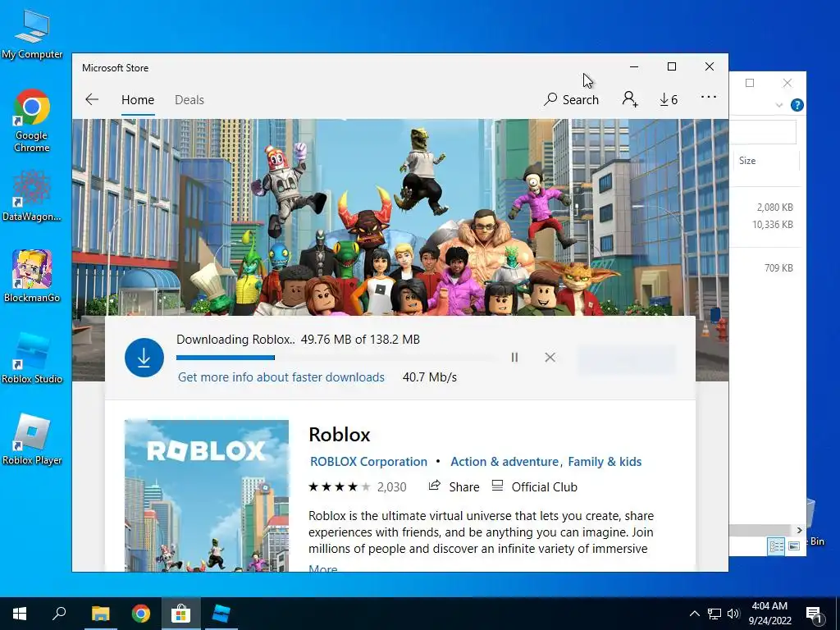840x630 pixels.
Task: Click the Roblox title text
Action: click(340, 435)
